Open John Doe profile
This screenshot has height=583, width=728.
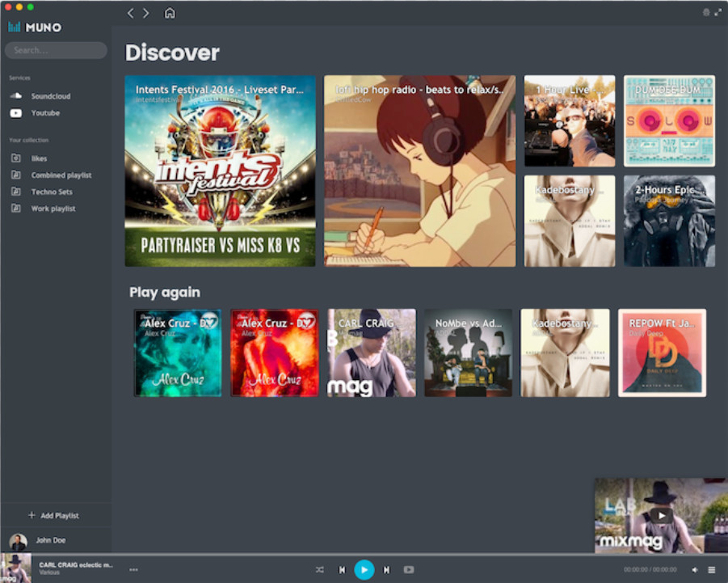pyautogui.click(x=51, y=540)
